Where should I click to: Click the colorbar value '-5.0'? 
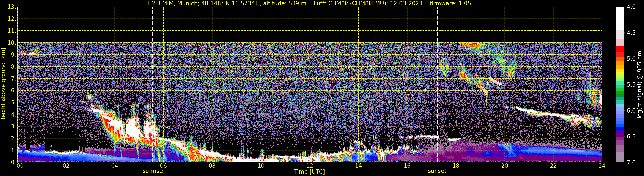(x=630, y=59)
